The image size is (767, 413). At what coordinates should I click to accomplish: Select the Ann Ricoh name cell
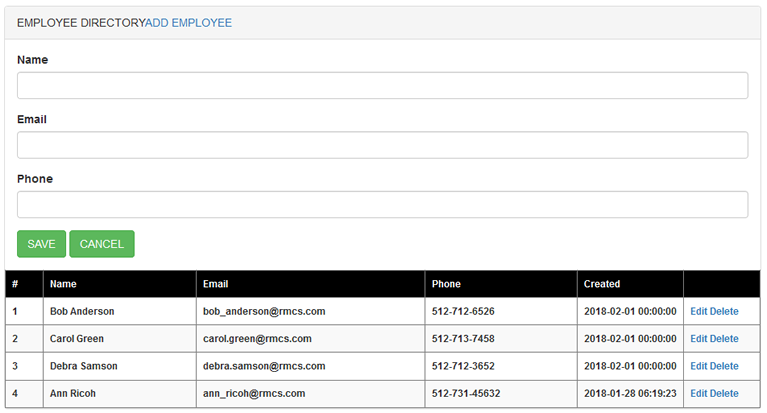pos(120,393)
